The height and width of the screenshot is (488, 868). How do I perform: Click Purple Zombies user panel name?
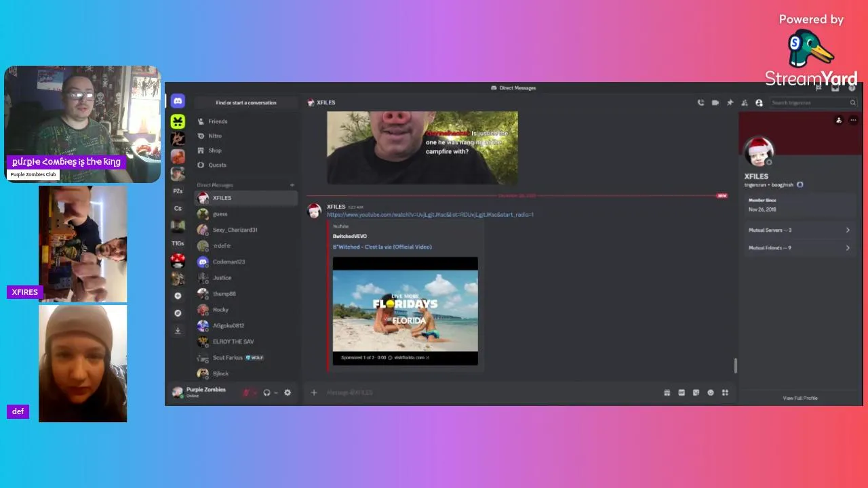(x=205, y=390)
